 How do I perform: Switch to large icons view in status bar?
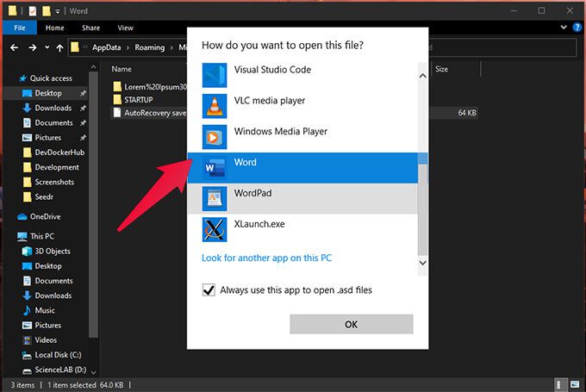575,384
